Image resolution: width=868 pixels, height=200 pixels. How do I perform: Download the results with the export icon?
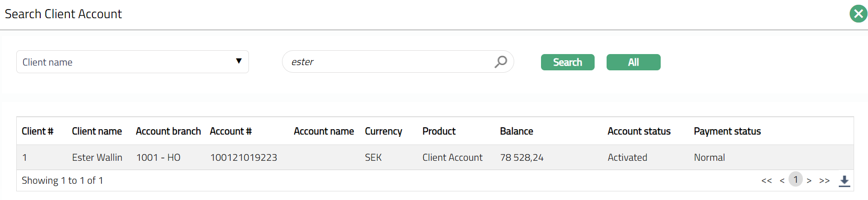click(845, 181)
